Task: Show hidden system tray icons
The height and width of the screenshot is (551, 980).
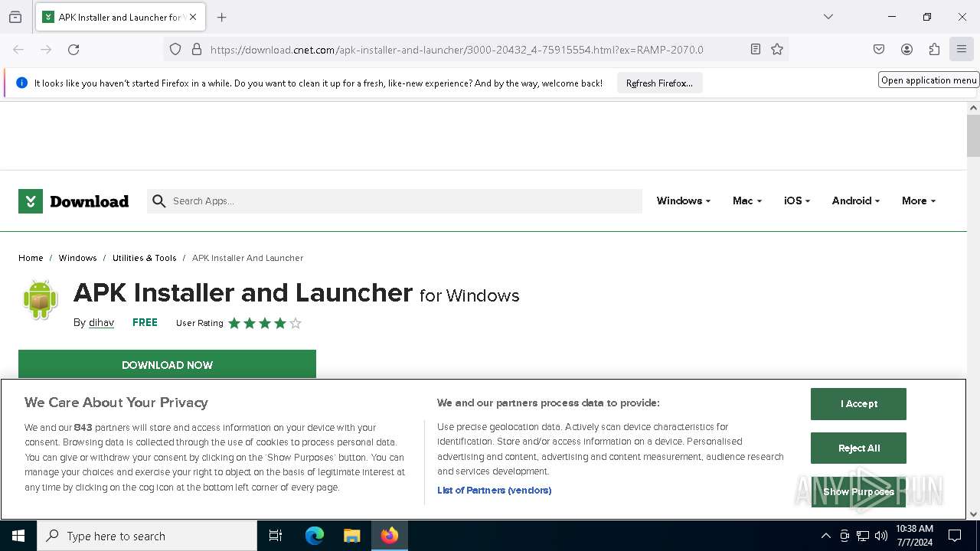Action: pos(825,536)
